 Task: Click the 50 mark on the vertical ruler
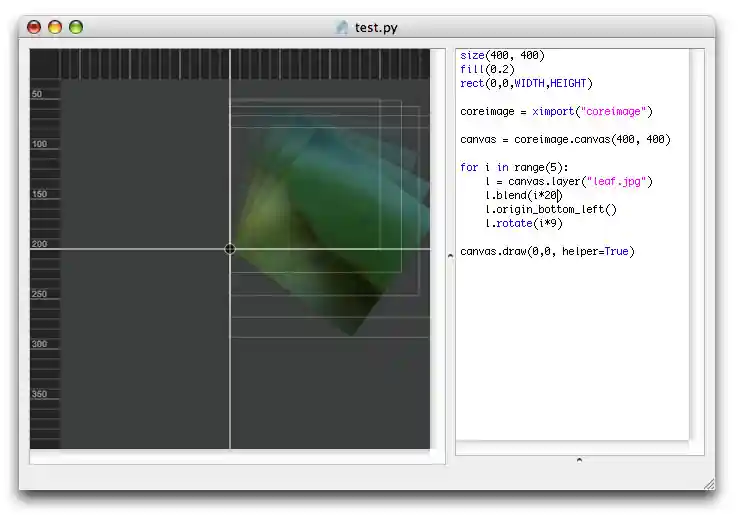tap(38, 94)
